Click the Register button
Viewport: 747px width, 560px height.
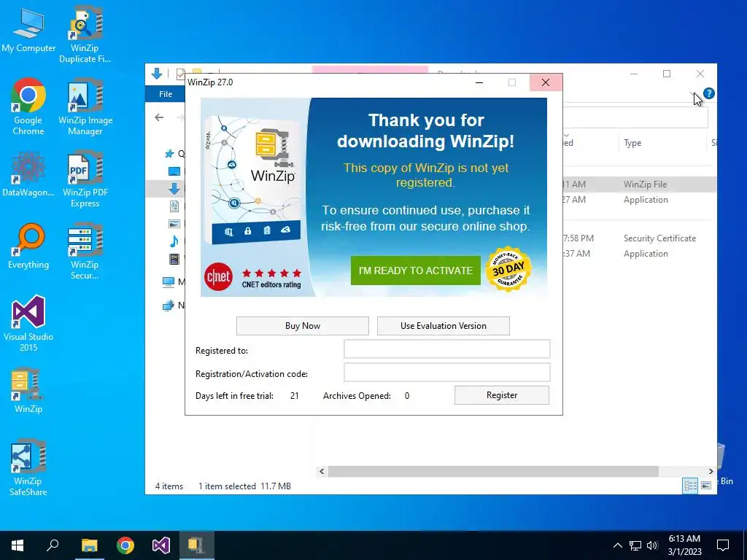click(x=502, y=395)
